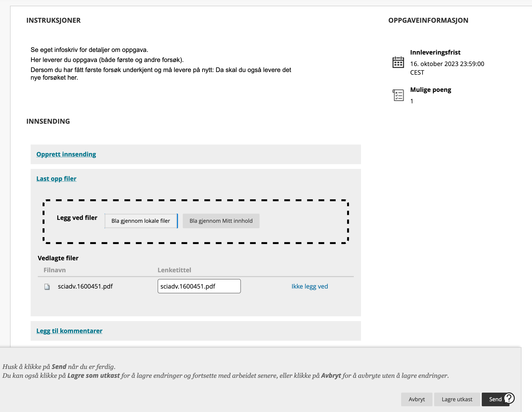Click the calendar icon beside Innleveringsfrist
The height and width of the screenshot is (412, 532).
(x=398, y=62)
